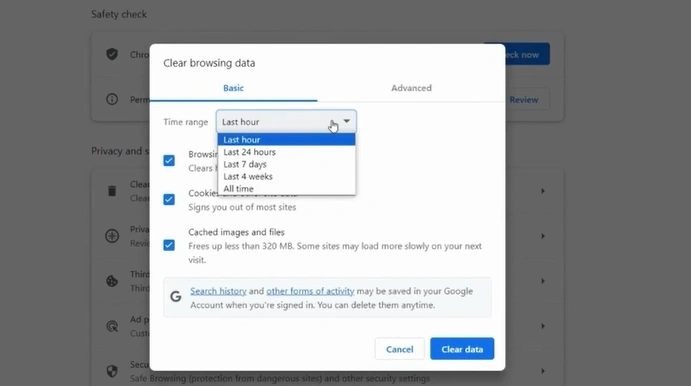The width and height of the screenshot is (691, 386).
Task: Expand the Clear browsing data row arrow
Action: tap(543, 191)
